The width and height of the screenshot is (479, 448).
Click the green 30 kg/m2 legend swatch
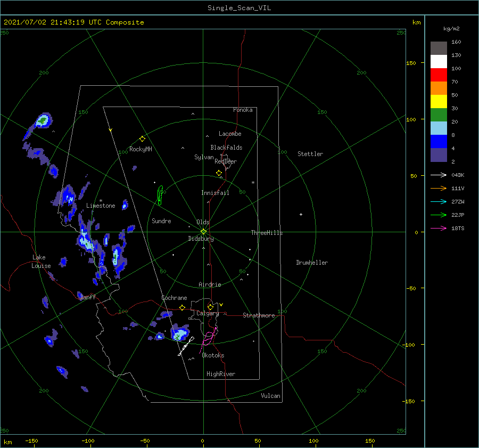(x=439, y=115)
